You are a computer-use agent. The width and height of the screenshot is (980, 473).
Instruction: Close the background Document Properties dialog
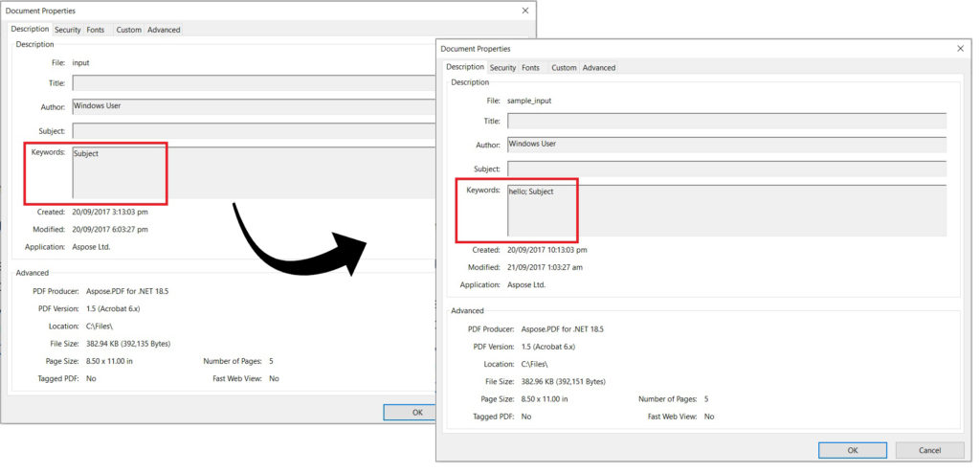click(524, 11)
